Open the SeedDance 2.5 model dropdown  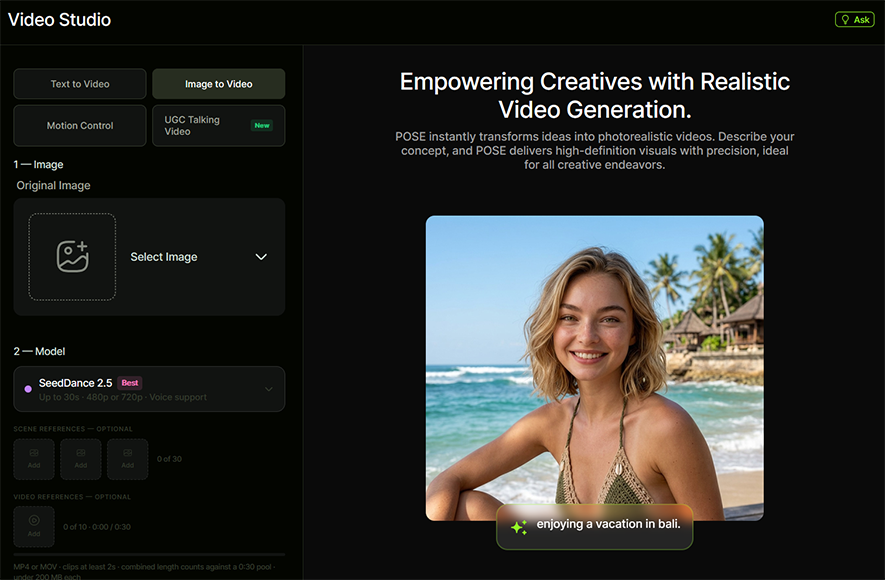[x=149, y=389]
